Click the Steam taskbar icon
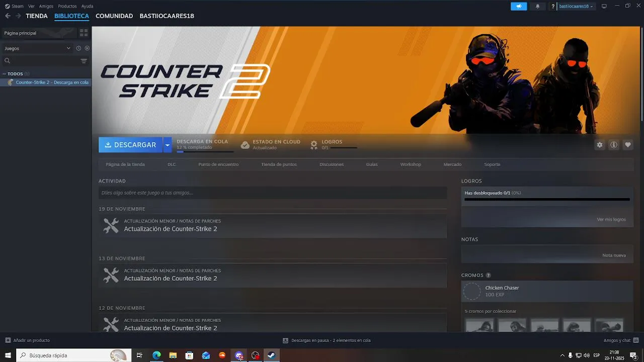The image size is (644, 362). (271, 355)
